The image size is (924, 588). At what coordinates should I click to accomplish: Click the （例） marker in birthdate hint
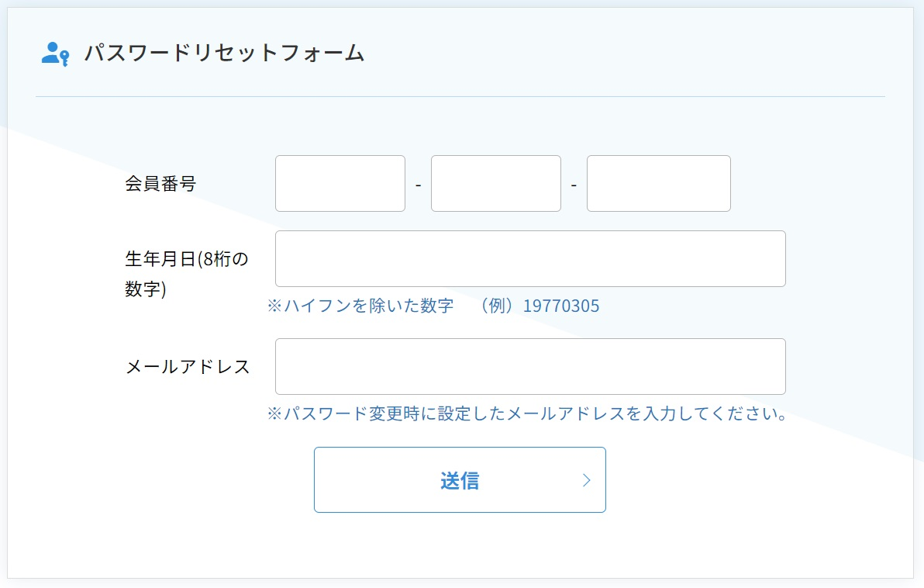click(497, 306)
